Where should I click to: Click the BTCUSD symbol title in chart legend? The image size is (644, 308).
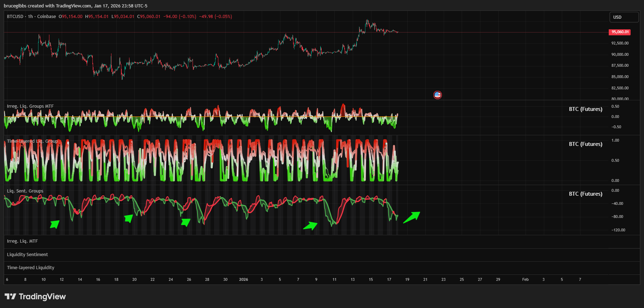click(15, 17)
